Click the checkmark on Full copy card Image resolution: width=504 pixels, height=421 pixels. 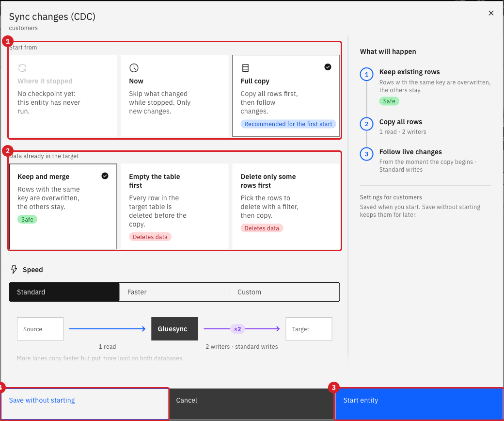pyautogui.click(x=328, y=67)
